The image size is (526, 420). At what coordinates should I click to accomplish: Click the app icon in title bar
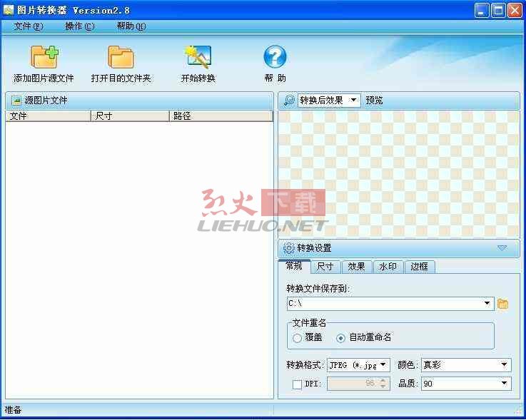pyautogui.click(x=8, y=11)
